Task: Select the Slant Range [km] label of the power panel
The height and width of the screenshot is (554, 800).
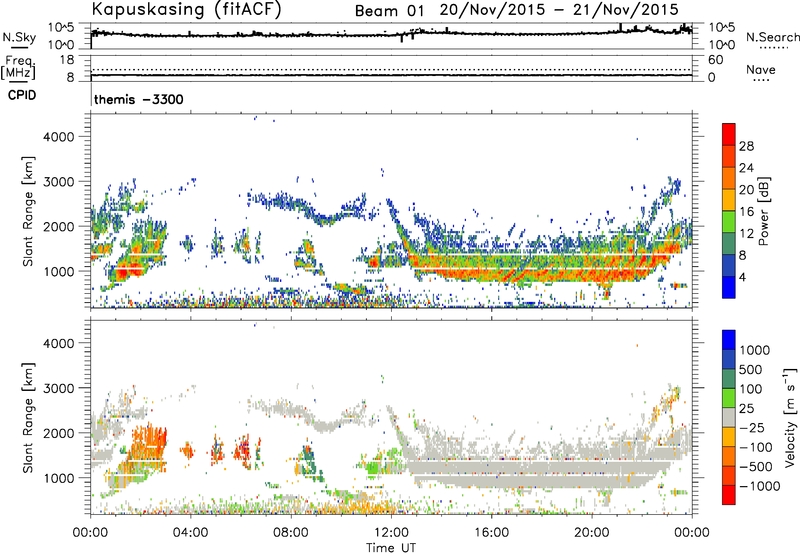Action: pos(28,211)
